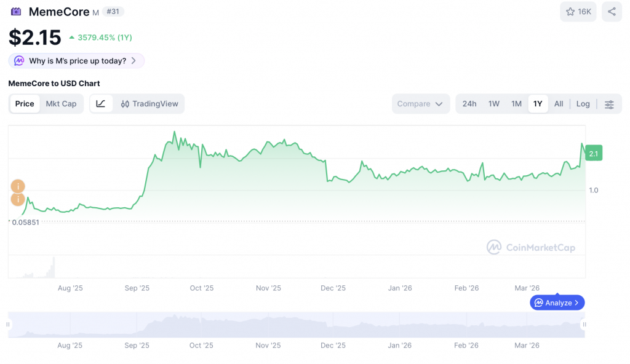Click the upper orange event marker
The image size is (630, 364).
[18, 186]
